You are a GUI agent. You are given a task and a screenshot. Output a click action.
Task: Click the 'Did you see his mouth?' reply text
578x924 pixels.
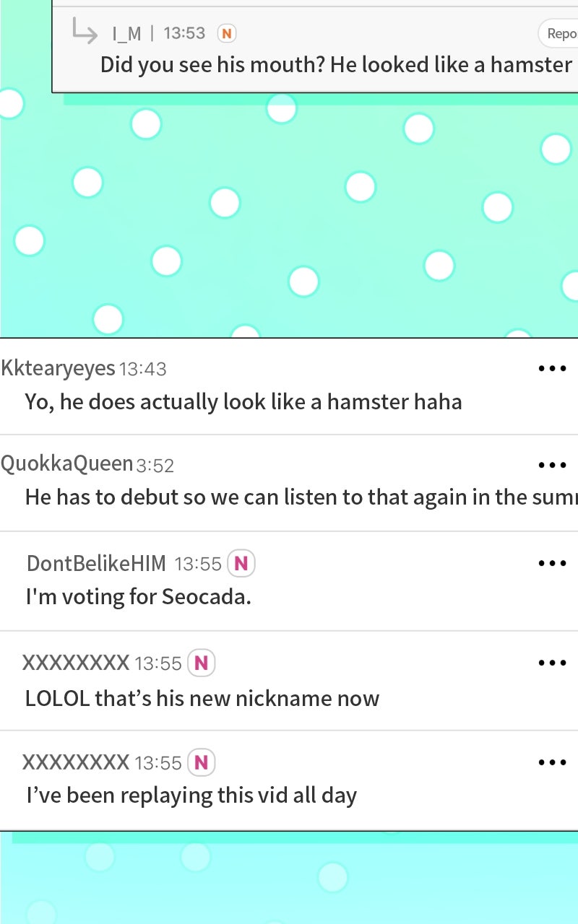(x=336, y=65)
